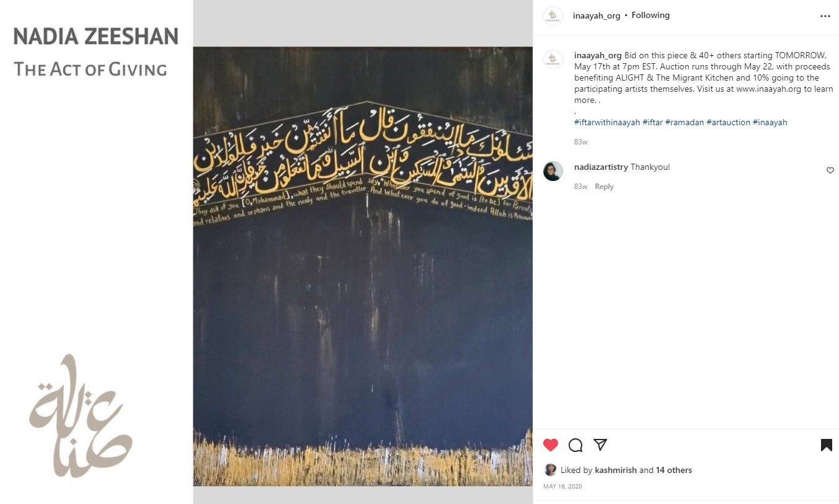Image resolution: width=839 pixels, height=504 pixels.
Task: View nadiazartistry profile picture
Action: coord(553,171)
